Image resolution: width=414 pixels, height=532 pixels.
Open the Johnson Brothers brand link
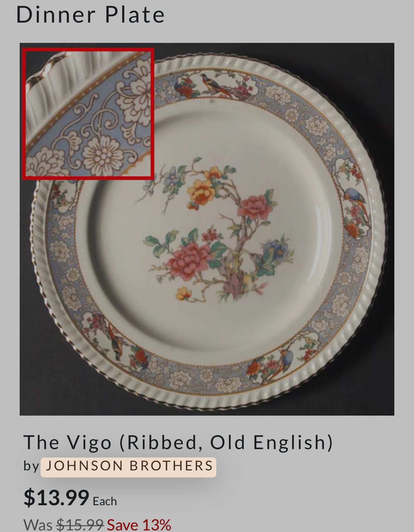128,467
